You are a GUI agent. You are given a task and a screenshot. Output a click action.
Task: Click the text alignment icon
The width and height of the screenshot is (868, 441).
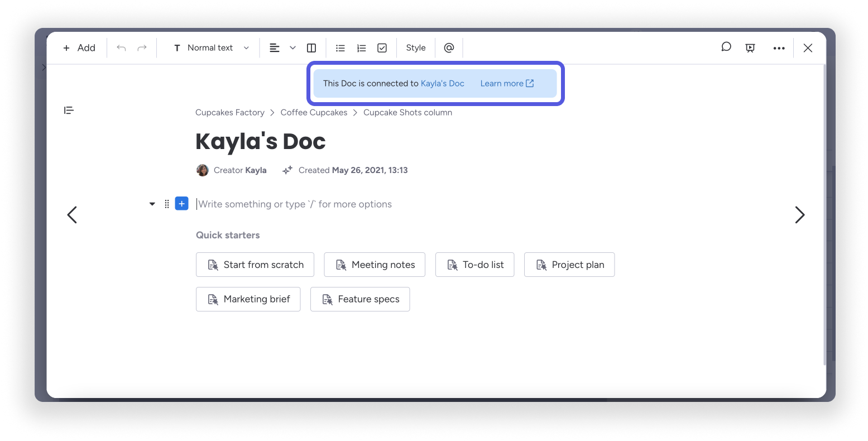click(275, 48)
